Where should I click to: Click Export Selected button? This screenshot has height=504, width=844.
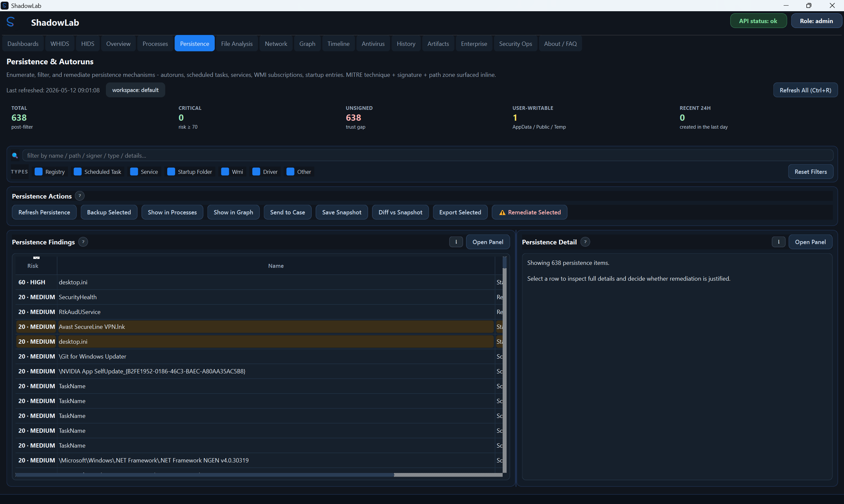pyautogui.click(x=460, y=212)
